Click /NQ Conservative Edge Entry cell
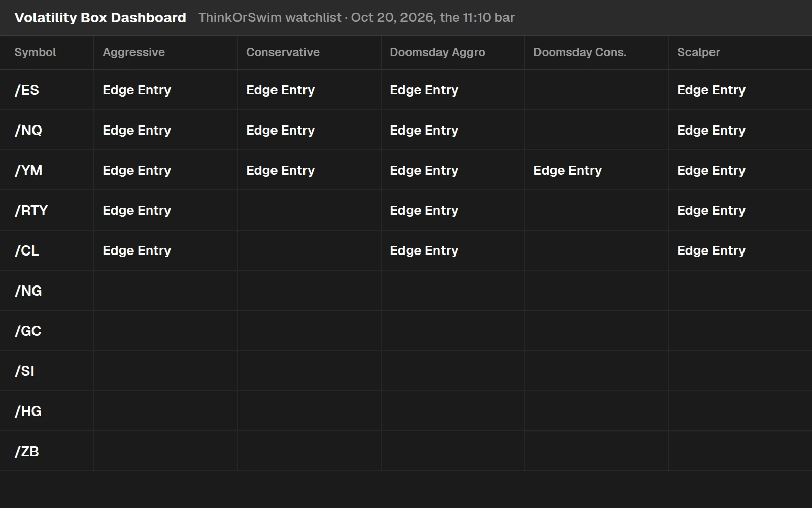812x508 pixels. tap(309, 130)
